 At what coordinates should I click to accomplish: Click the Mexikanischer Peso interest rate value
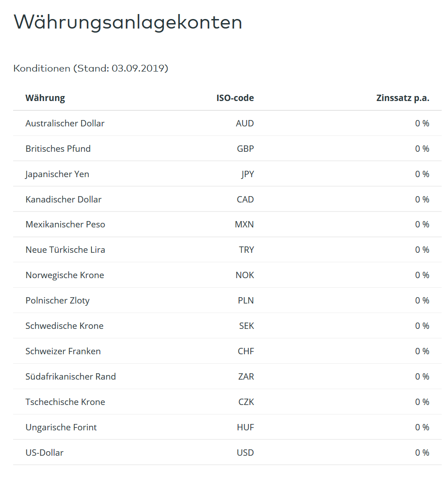point(422,224)
